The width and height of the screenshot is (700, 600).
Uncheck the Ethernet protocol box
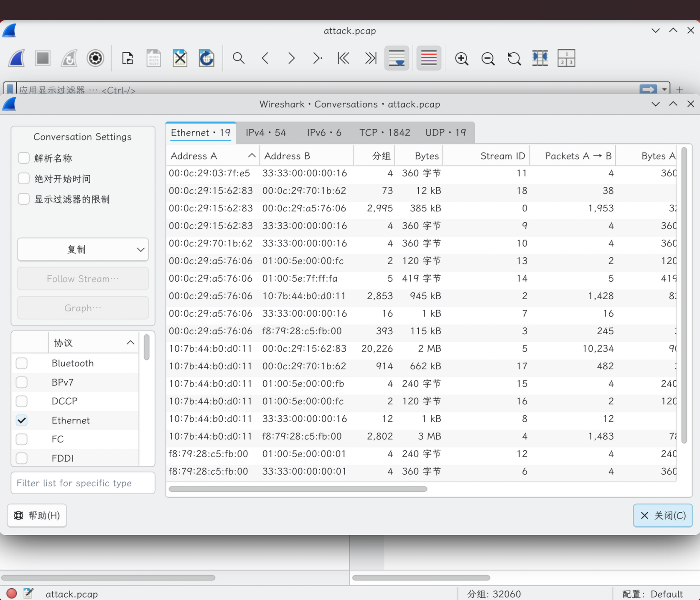tap(22, 420)
